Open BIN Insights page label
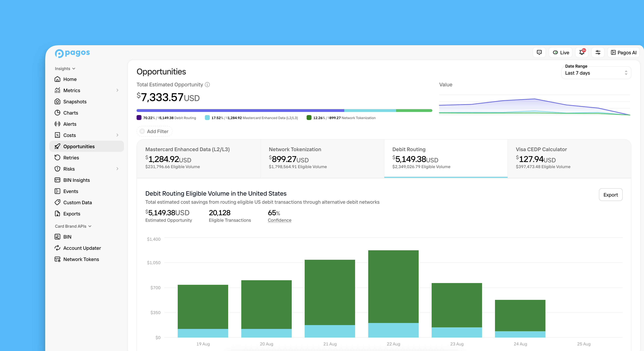The height and width of the screenshot is (351, 644). (77, 180)
